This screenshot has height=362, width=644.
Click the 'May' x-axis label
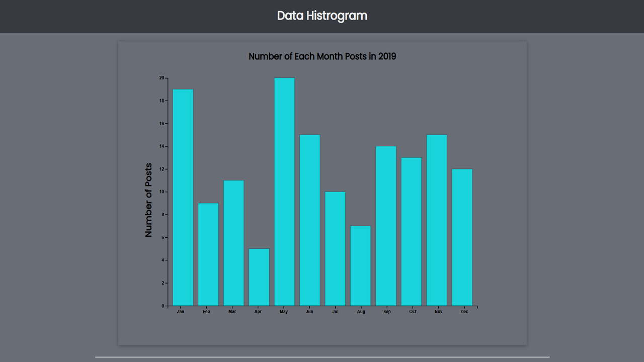point(283,312)
